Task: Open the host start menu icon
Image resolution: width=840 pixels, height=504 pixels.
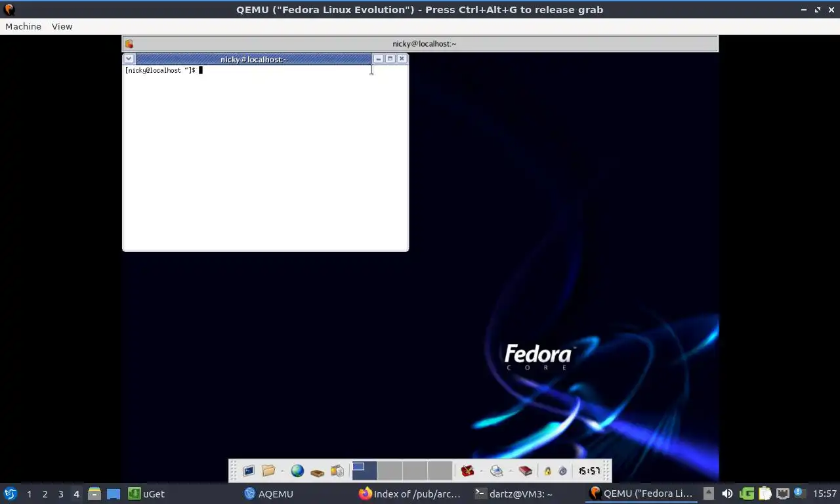Action: click(10, 493)
